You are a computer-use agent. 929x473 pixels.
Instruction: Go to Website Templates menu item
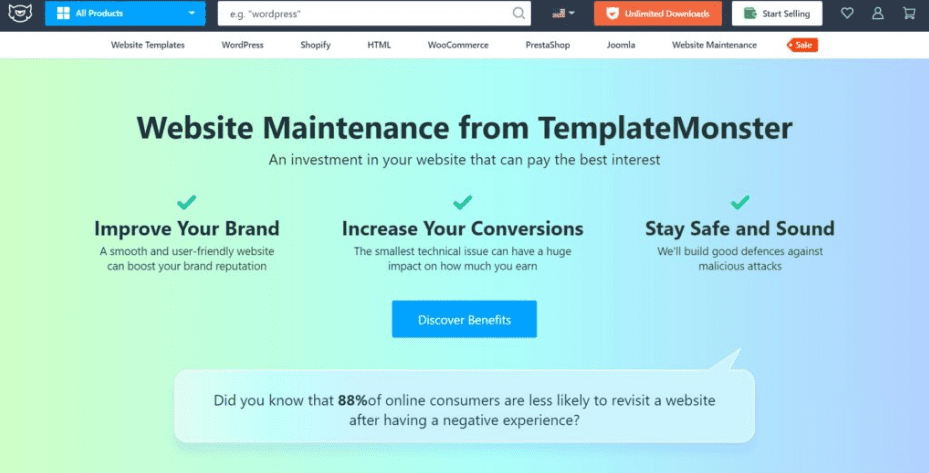click(148, 45)
